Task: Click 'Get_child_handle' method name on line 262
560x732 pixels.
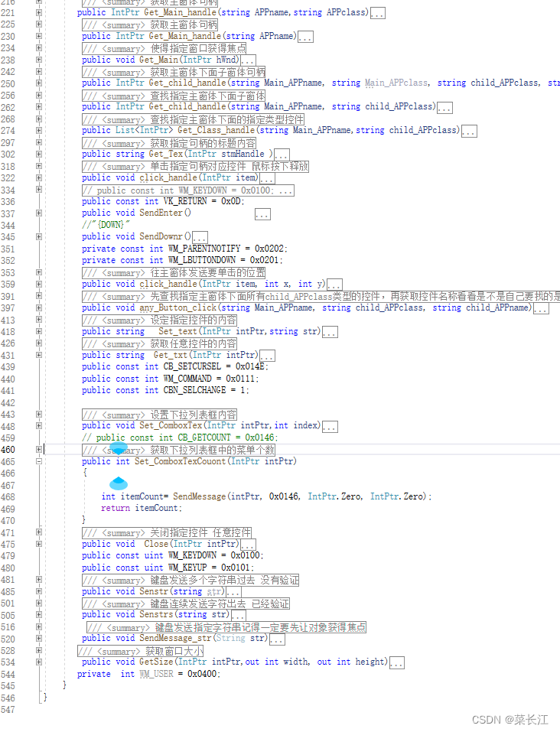Action: pyautogui.click(x=187, y=106)
